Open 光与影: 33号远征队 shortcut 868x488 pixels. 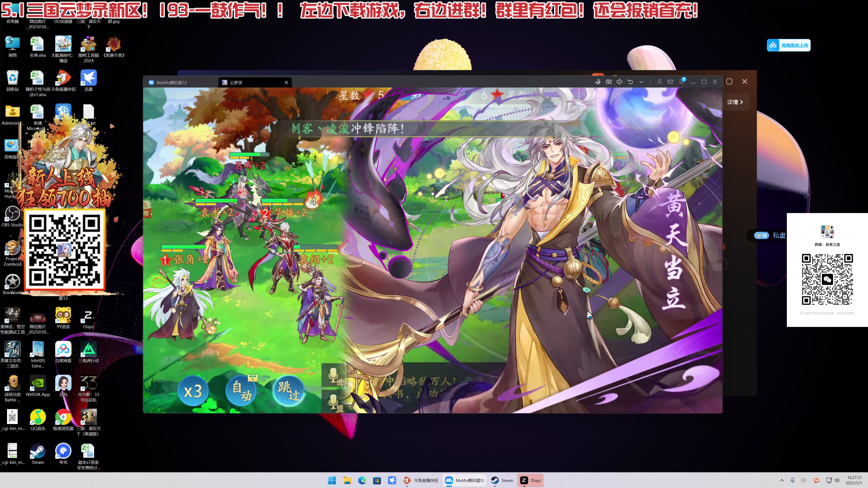coord(88,389)
